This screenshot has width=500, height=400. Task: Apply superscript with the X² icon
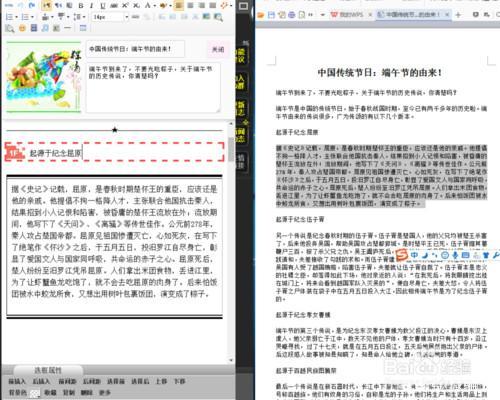pos(125,5)
